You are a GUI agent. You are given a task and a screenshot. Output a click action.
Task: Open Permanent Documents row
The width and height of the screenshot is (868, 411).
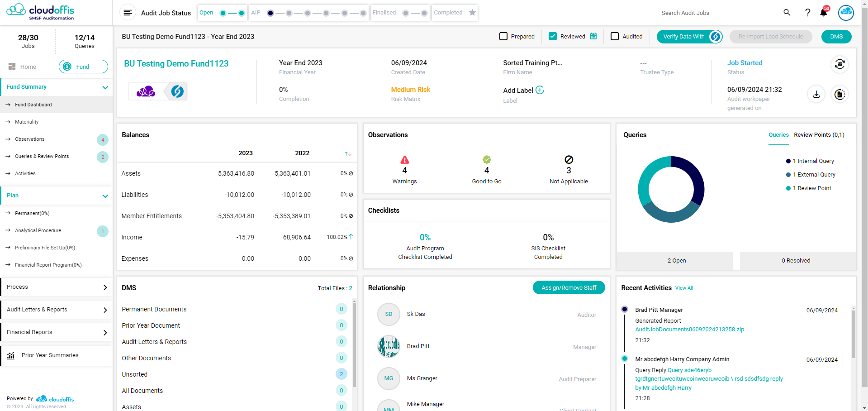pos(234,309)
